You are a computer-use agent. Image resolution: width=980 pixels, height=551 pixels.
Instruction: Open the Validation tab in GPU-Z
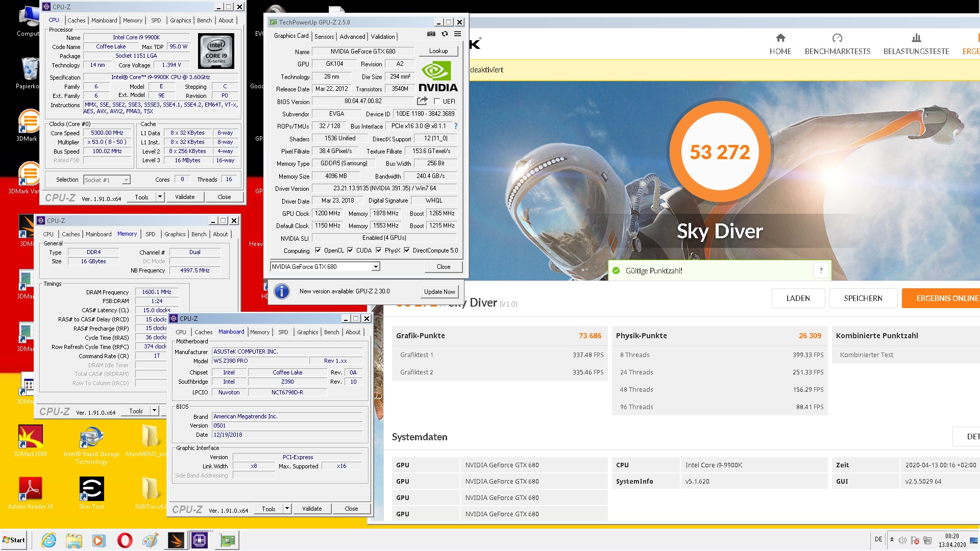click(383, 37)
